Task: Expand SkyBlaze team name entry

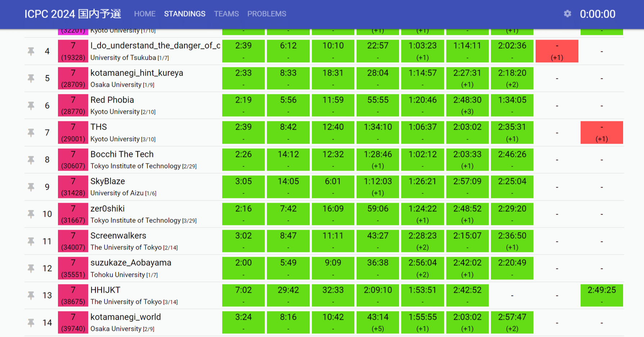Action: (x=108, y=181)
